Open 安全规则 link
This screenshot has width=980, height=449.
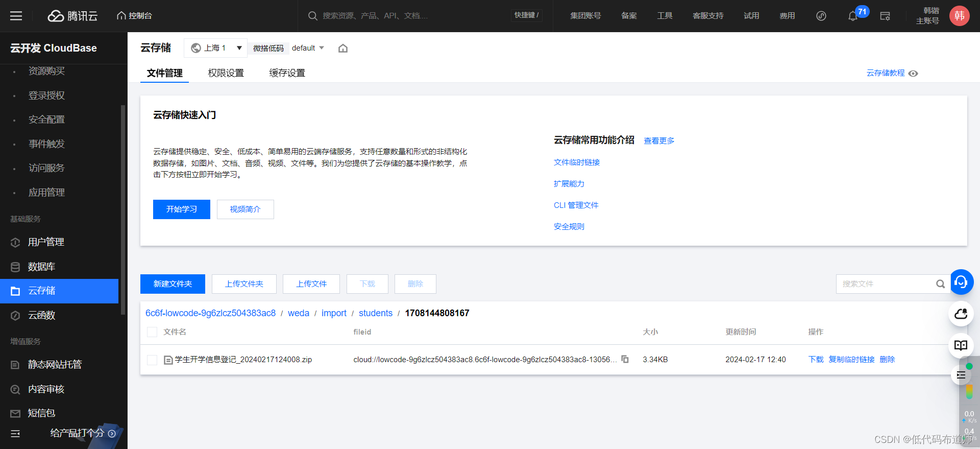(569, 227)
